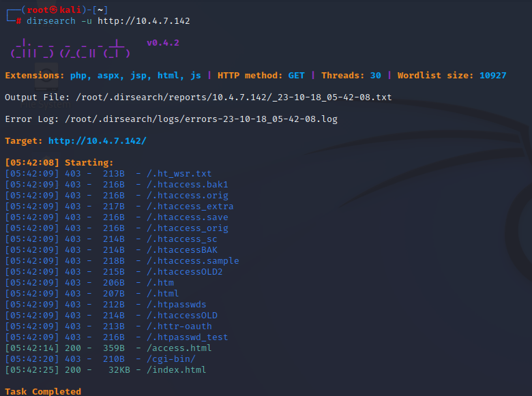Click the /.htpasswd_test result
This screenshot has height=396, width=532.
(x=188, y=337)
